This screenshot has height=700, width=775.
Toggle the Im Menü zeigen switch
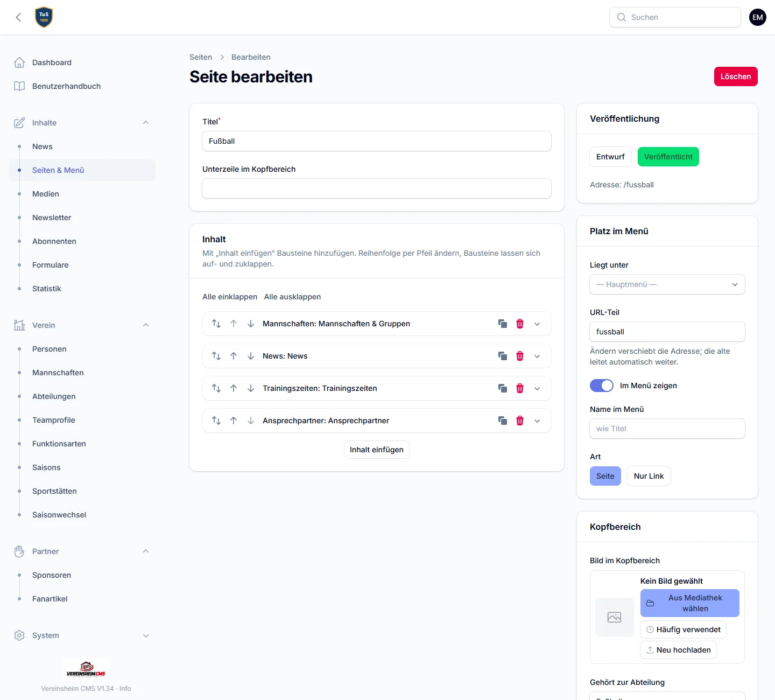click(x=602, y=386)
